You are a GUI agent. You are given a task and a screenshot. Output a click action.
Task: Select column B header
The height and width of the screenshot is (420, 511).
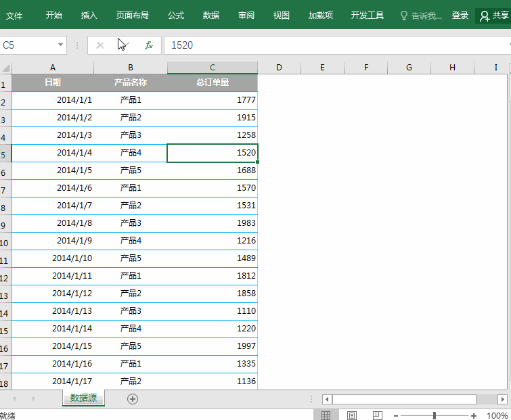tap(131, 68)
